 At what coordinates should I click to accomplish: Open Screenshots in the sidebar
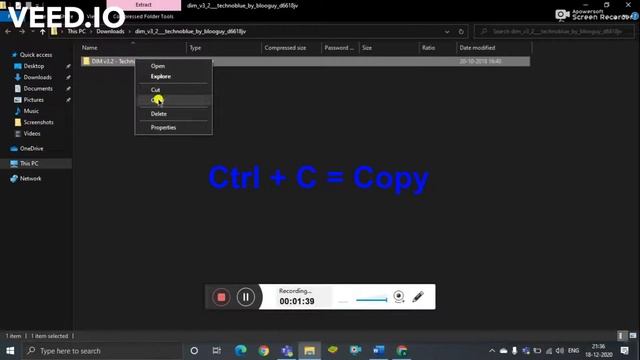pyautogui.click(x=38, y=122)
